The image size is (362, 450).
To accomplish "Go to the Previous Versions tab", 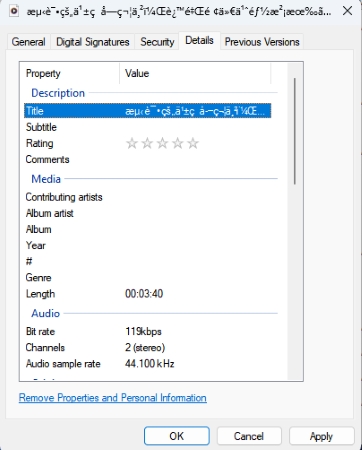I will [262, 42].
